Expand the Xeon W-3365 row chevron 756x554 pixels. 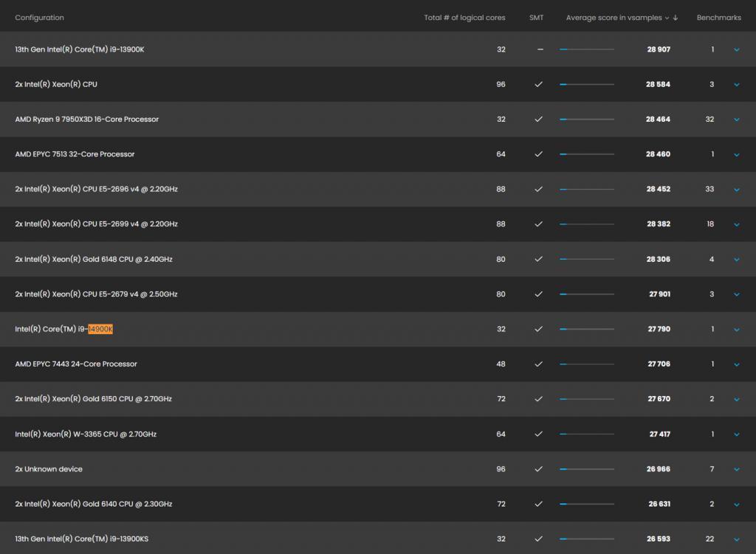click(x=737, y=434)
